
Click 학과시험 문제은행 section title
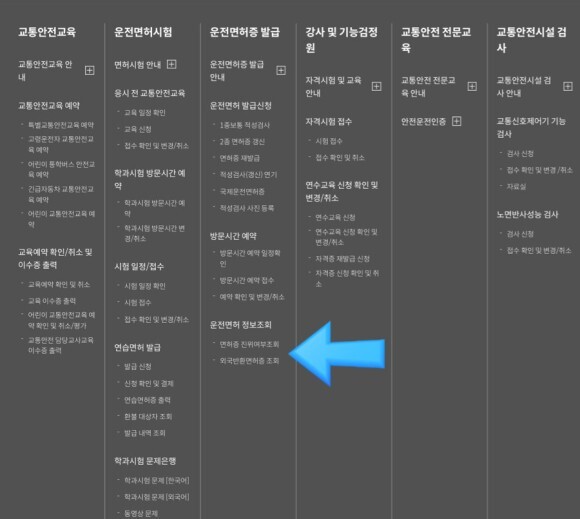coord(145,461)
